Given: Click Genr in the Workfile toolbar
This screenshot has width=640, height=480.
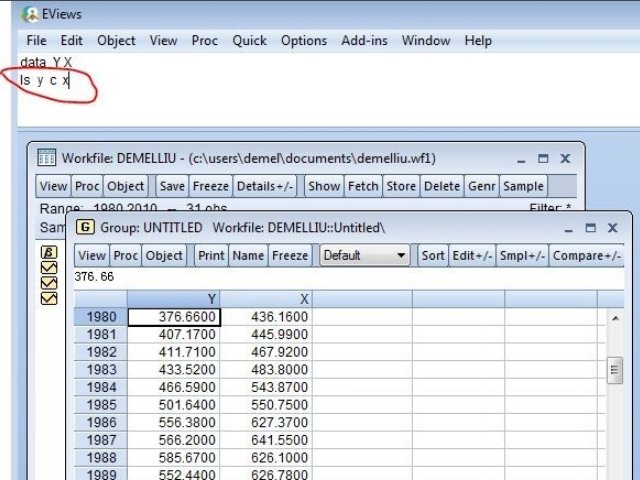Looking at the screenshot, I should 482,186.
